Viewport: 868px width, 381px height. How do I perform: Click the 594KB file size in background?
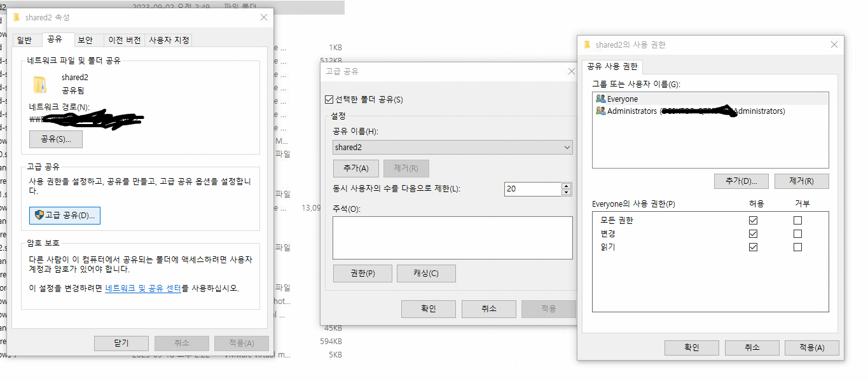click(333, 342)
